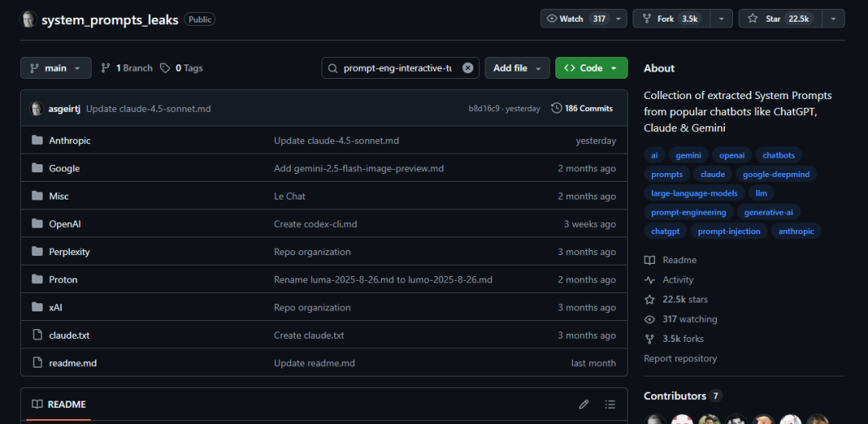The width and height of the screenshot is (868, 424).
Task: Click the llm topic tag
Action: pos(761,193)
